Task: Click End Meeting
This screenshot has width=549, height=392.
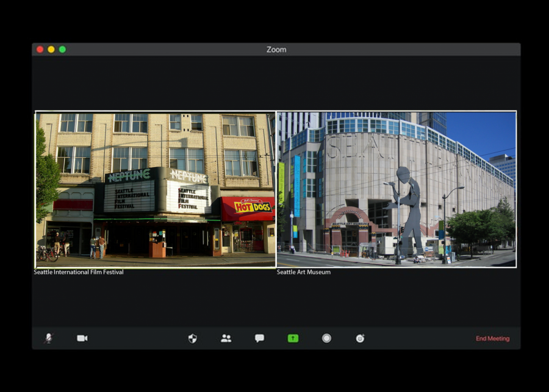Action: [x=493, y=338]
